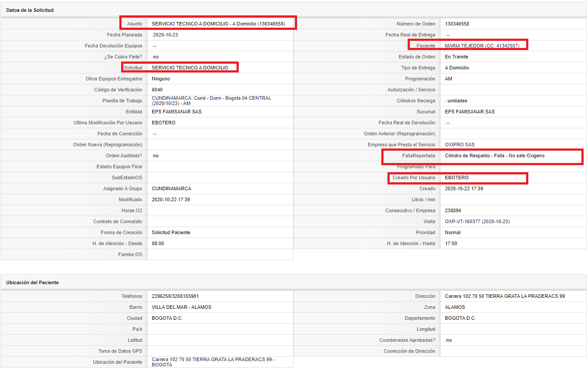This screenshot has width=588, height=369.
Task: Click the Datos de la Solicitud section header
Action: point(30,10)
